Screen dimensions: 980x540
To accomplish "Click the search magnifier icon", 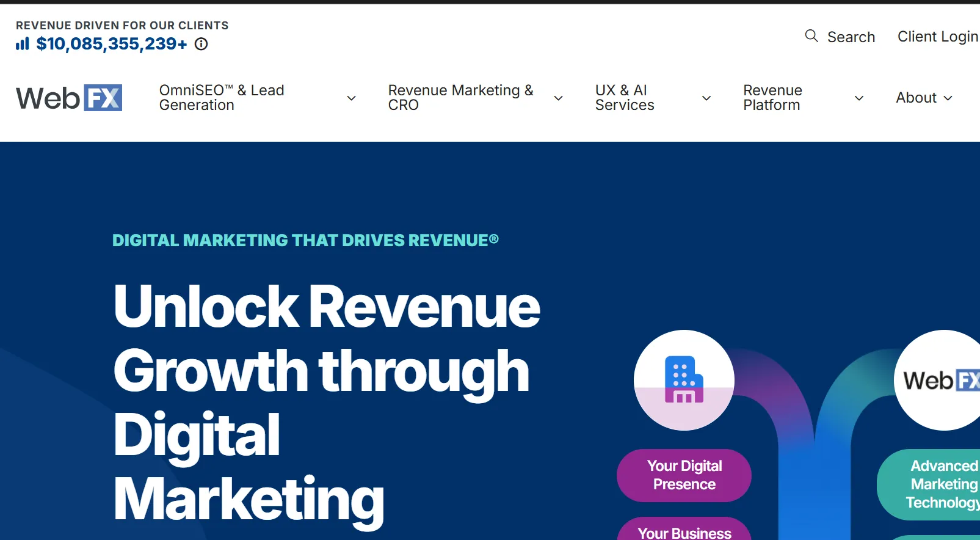I will click(811, 36).
